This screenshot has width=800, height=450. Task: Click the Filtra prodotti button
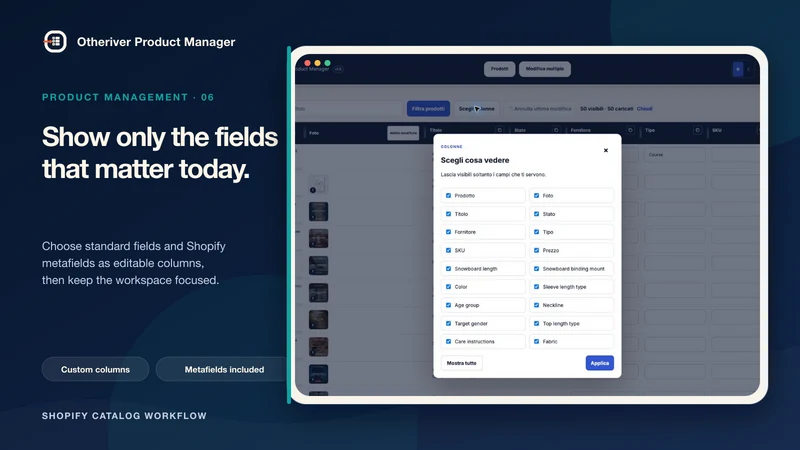point(428,109)
